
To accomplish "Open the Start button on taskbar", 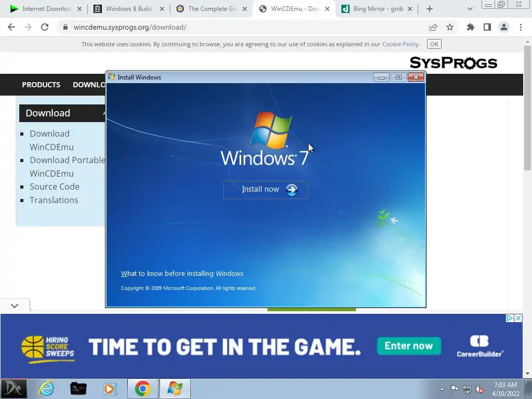I will pos(14,389).
